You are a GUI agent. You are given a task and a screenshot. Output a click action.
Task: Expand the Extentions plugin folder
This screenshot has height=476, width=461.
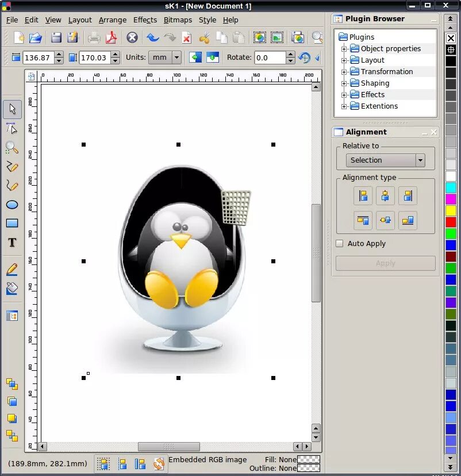coord(344,106)
